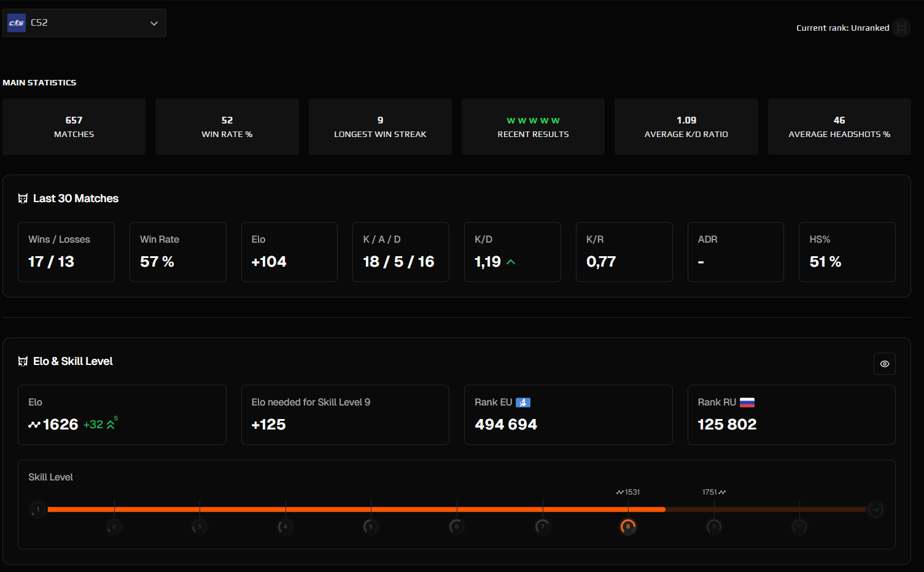Select skill level 1 badge

(x=37, y=509)
